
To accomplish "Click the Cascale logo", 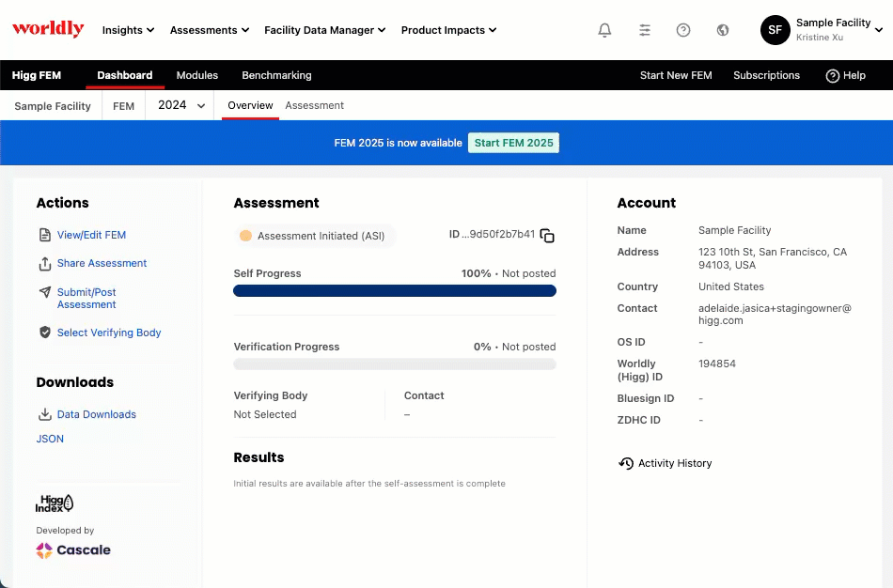I will click(x=73, y=549).
